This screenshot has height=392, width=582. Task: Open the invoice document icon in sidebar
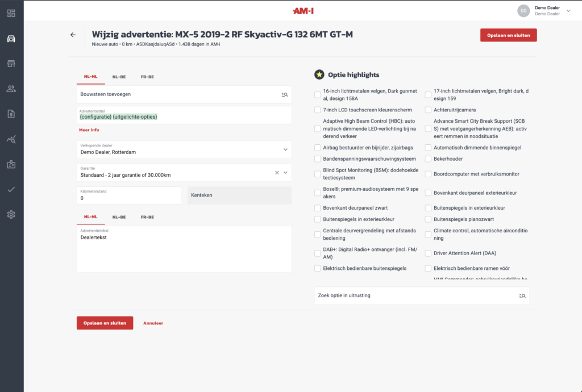[11, 114]
